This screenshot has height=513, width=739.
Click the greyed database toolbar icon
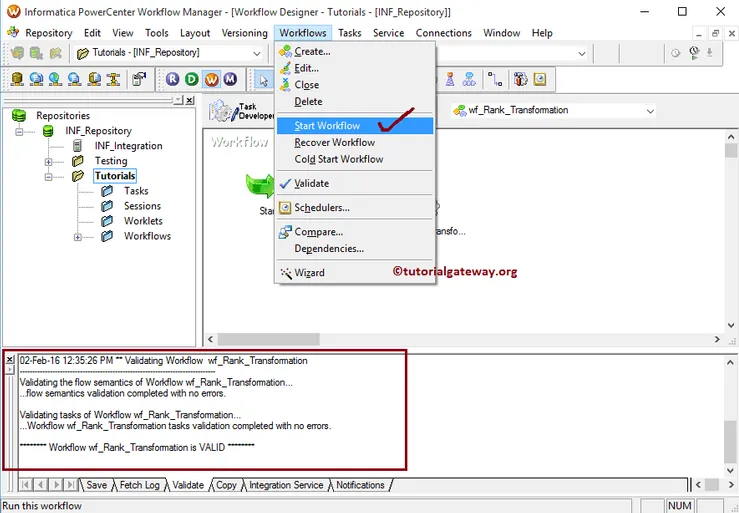tap(36, 53)
